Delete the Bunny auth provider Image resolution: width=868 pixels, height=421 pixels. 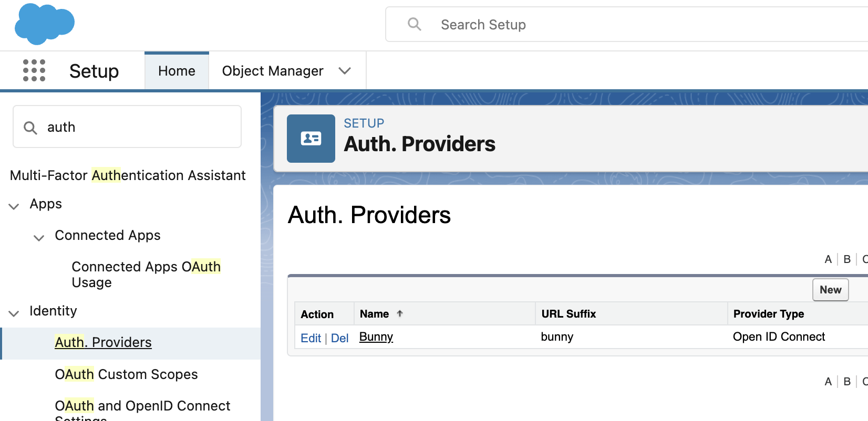(x=339, y=338)
